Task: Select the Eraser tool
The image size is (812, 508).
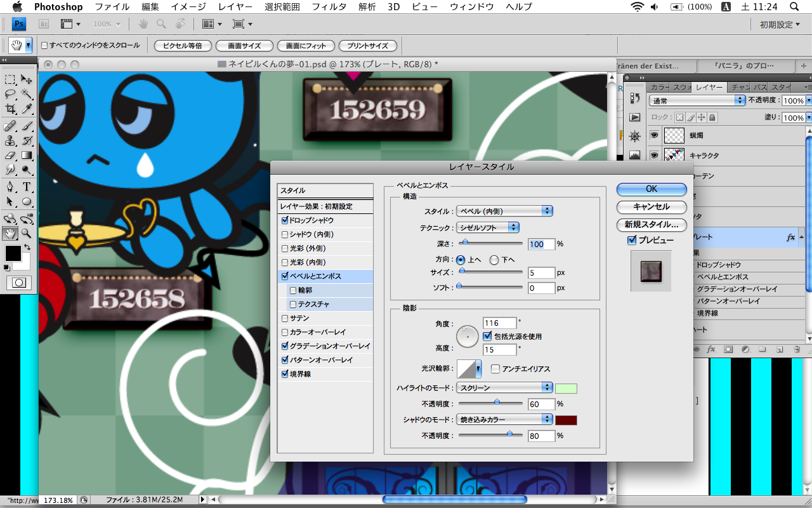Action: click(x=10, y=154)
